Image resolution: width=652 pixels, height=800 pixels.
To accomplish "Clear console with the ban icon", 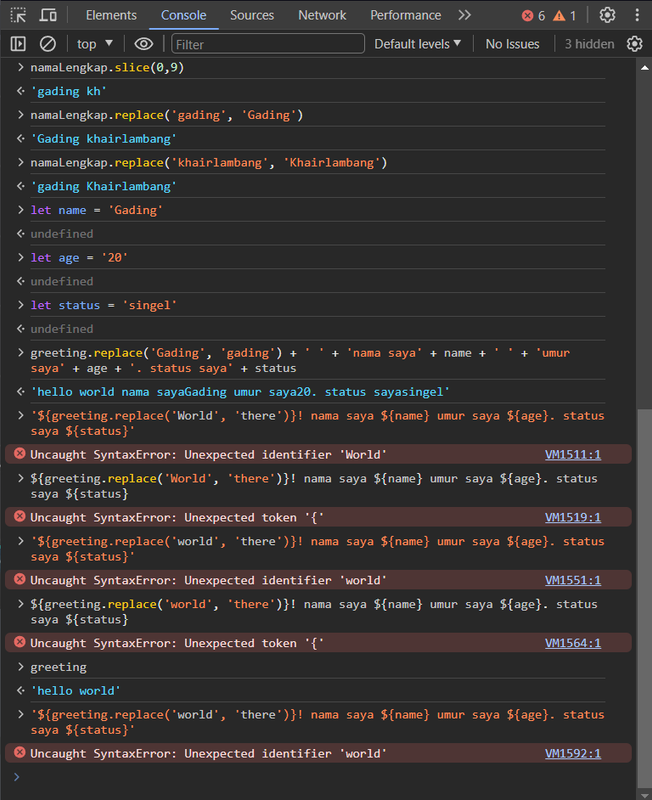I will tap(47, 44).
